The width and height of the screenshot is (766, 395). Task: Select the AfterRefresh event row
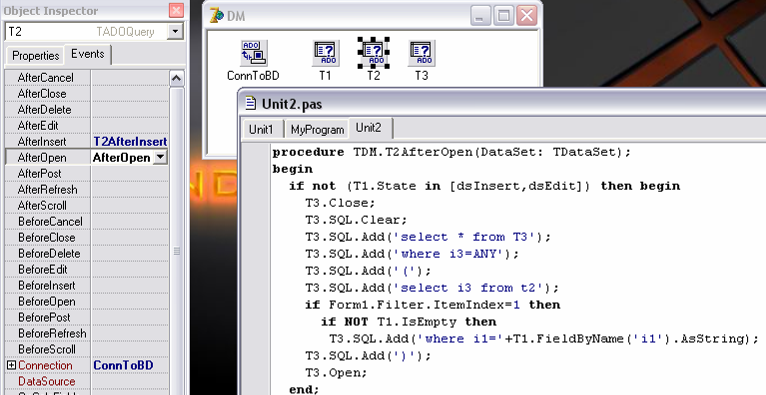point(86,189)
